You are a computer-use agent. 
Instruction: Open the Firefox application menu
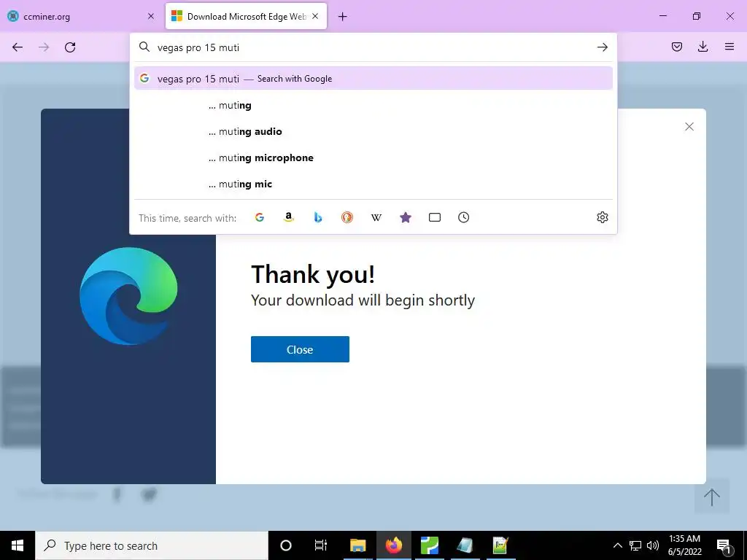729,47
